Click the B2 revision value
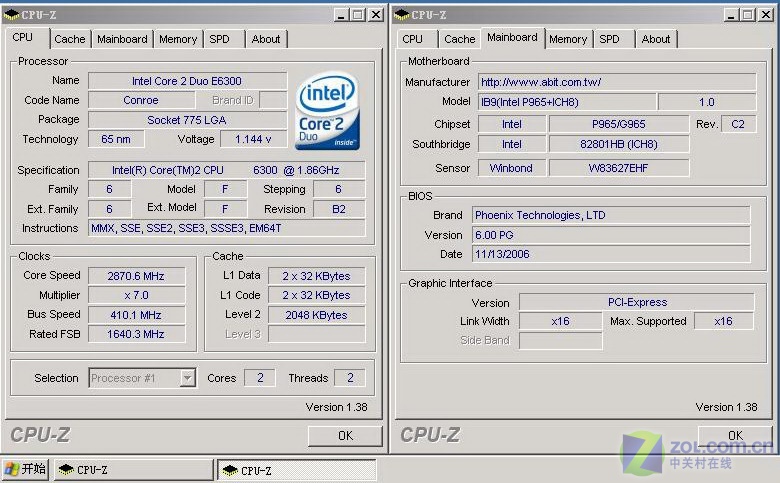Image resolution: width=780 pixels, height=483 pixels. click(x=339, y=209)
